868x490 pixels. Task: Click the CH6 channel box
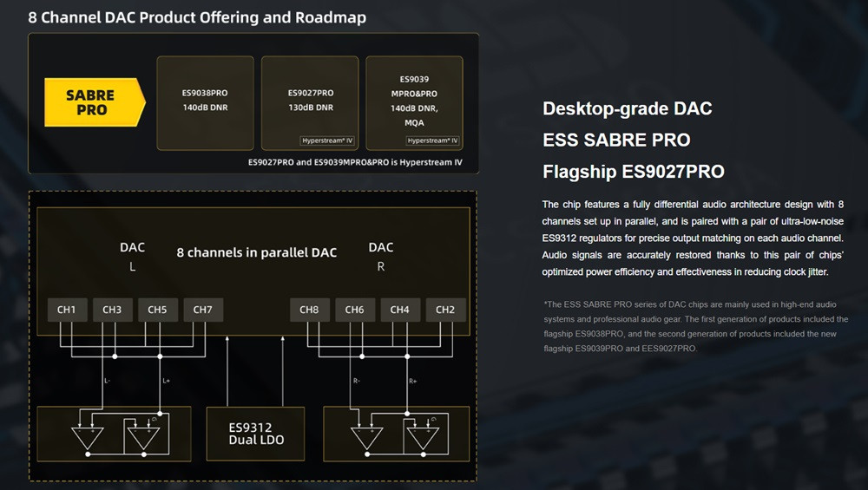(x=355, y=310)
